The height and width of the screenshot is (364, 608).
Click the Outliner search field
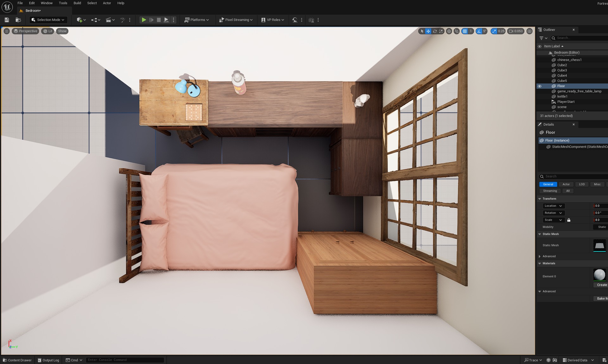pos(579,38)
